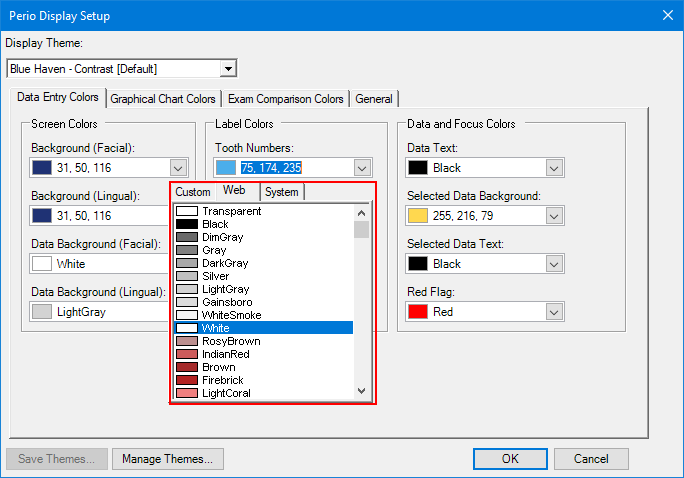Select the Firebrick color in the list
This screenshot has height=478, width=684.
[224, 380]
